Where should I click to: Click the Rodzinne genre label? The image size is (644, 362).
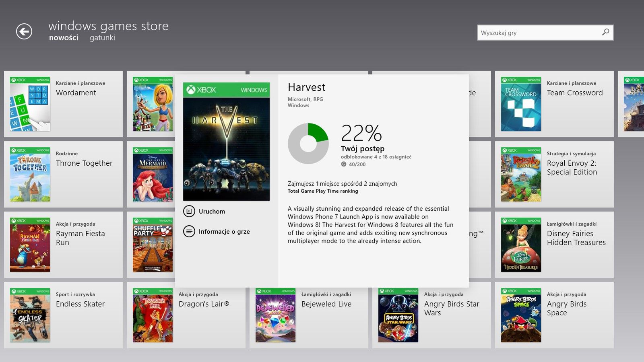(x=67, y=154)
